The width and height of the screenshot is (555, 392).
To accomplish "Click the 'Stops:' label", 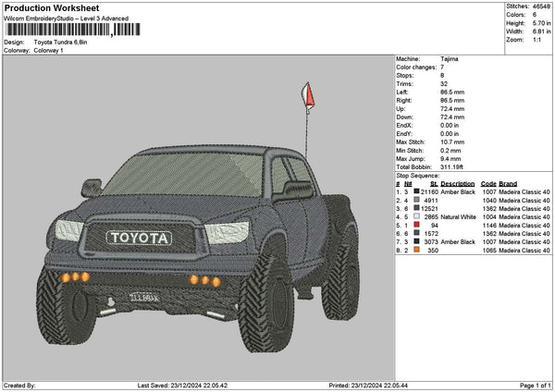I will pyautogui.click(x=404, y=76).
